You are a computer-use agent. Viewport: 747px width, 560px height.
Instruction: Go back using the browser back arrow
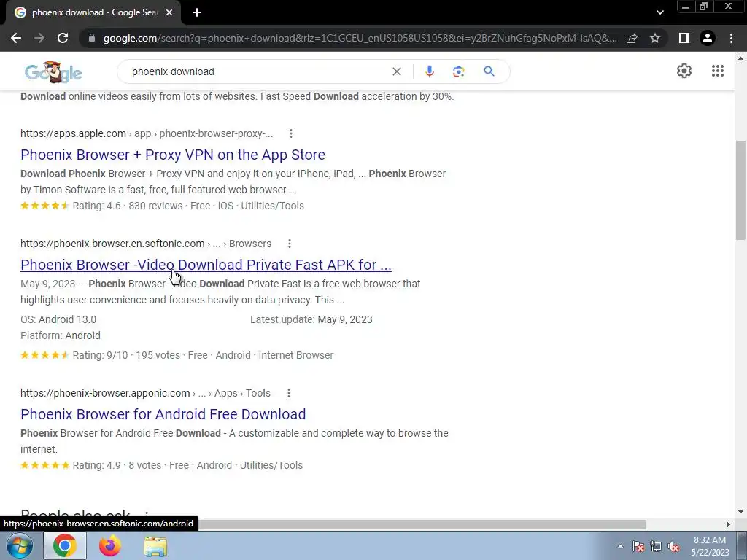click(16, 38)
